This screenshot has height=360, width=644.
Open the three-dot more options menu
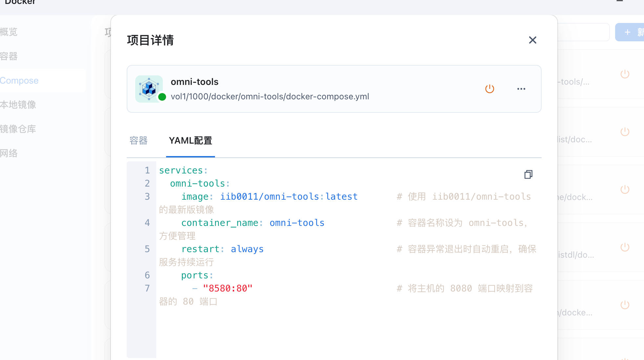(x=521, y=89)
